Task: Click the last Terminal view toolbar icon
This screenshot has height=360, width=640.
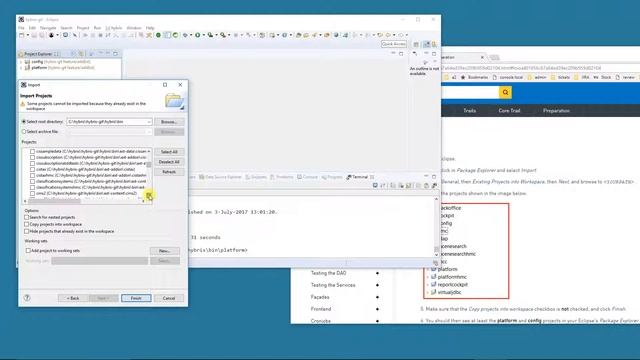Action: point(434,186)
